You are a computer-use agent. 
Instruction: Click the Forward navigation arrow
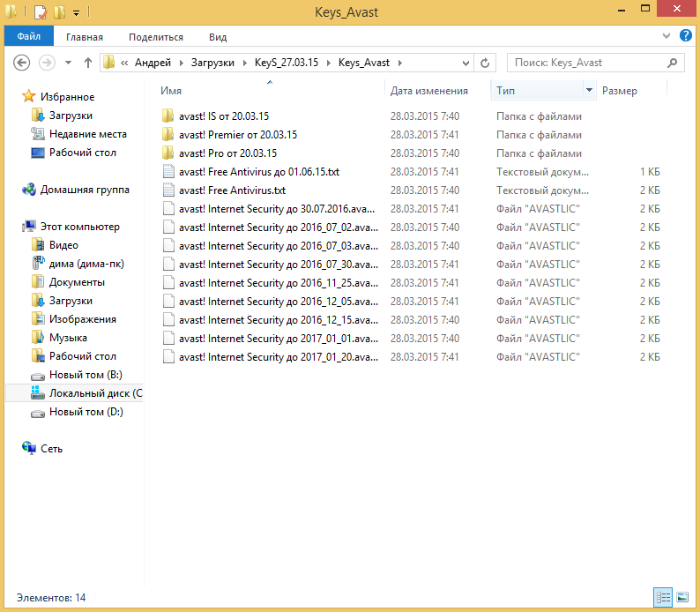47,63
